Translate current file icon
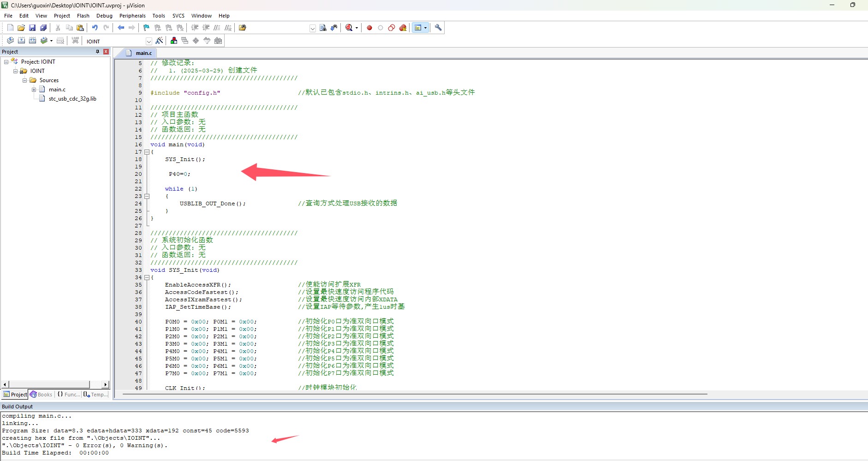868x461 pixels. pos(10,41)
